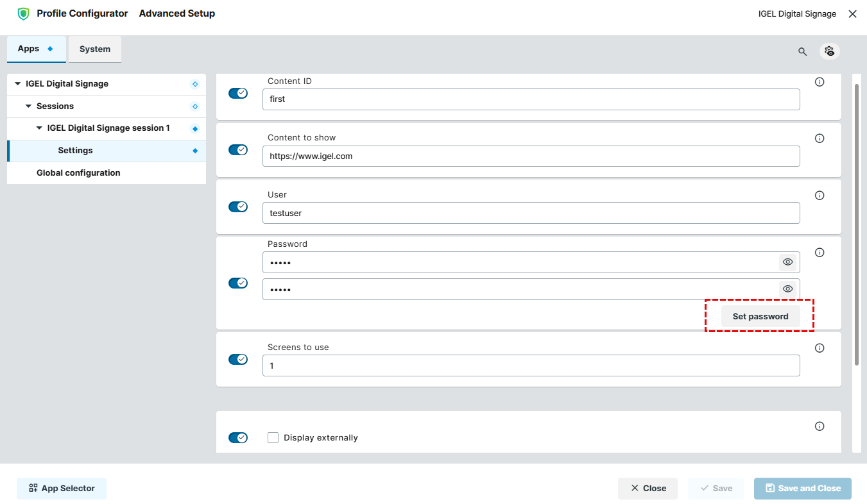Screen dimensions: 867x504
Task: Select Settings in the tree
Action: tap(107, 151)
